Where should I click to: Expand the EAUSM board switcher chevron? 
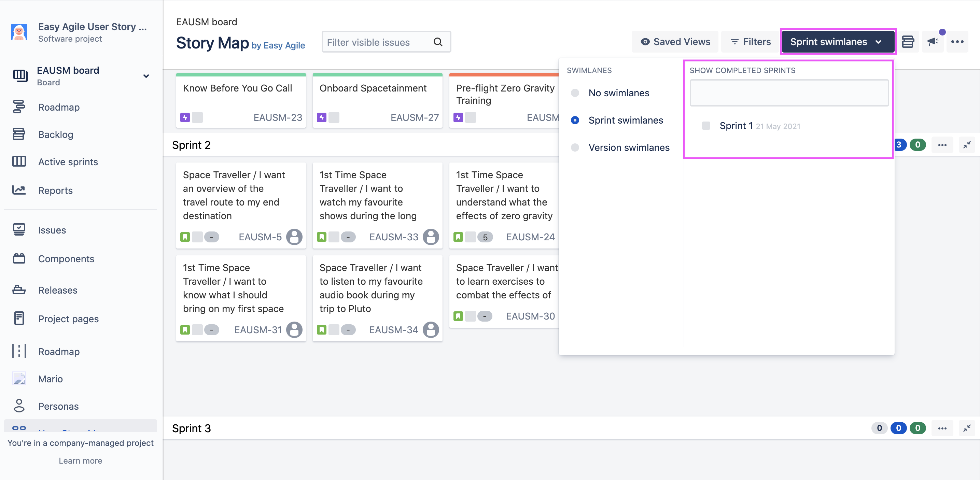click(x=146, y=76)
